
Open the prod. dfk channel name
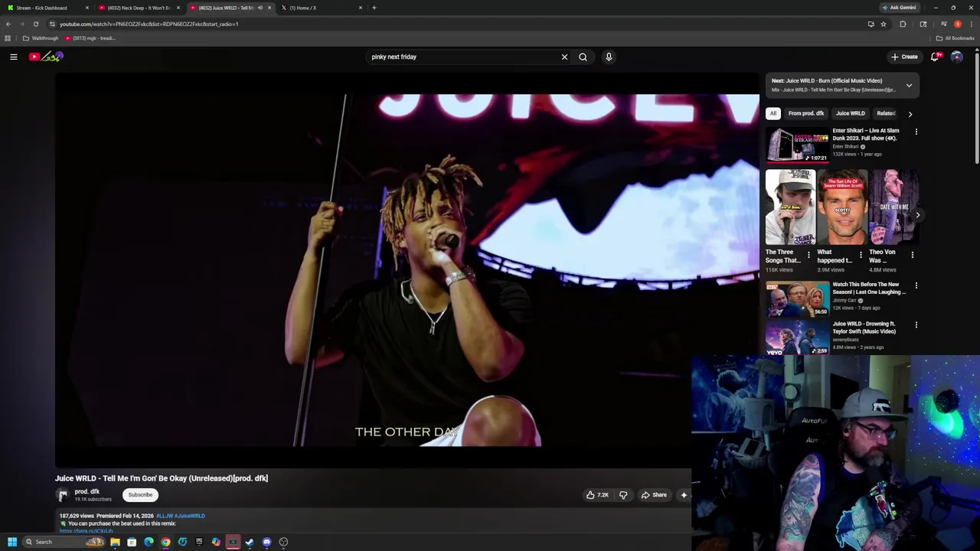coord(87,491)
